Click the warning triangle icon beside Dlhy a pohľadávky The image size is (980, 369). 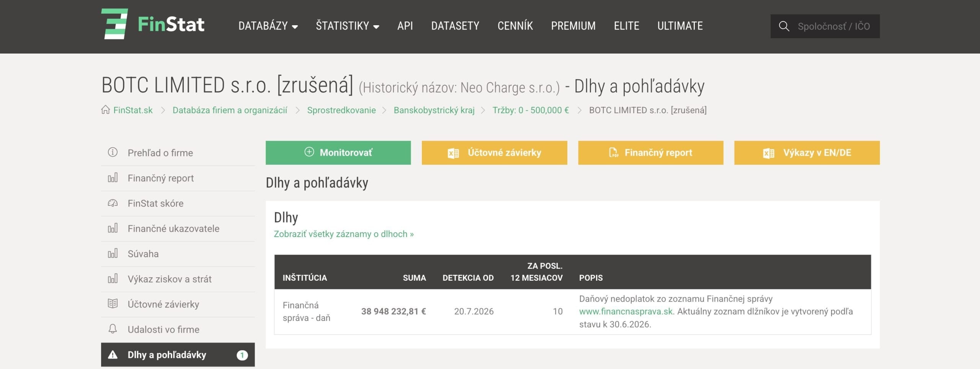(113, 354)
